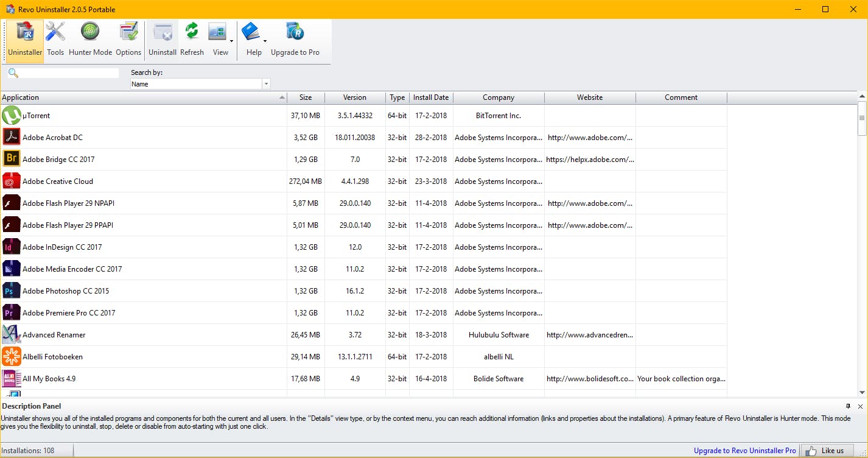The image size is (868, 458).
Task: Click the 23-3-2018 install date cell
Action: (431, 181)
